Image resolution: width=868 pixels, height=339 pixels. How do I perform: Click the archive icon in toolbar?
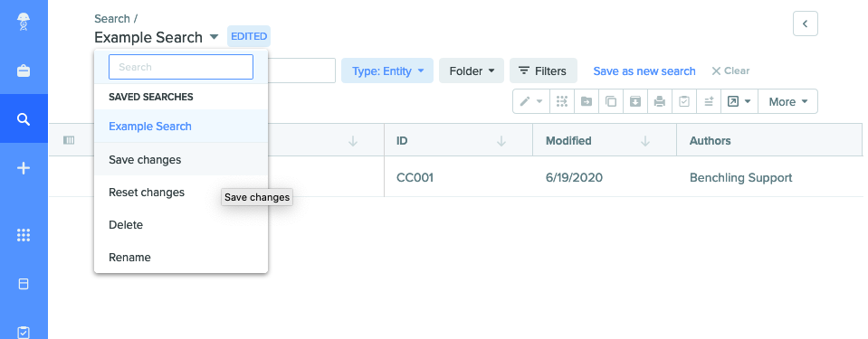[635, 102]
